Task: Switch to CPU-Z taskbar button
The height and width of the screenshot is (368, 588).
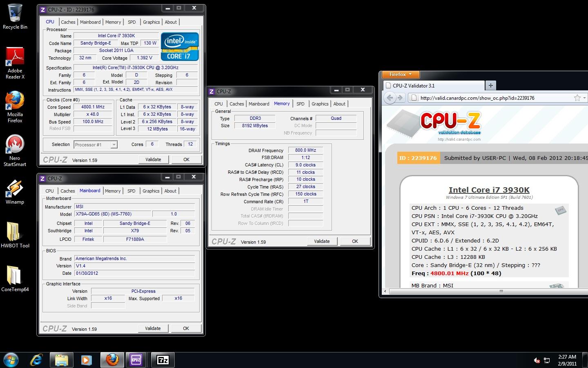Action: (x=136, y=360)
